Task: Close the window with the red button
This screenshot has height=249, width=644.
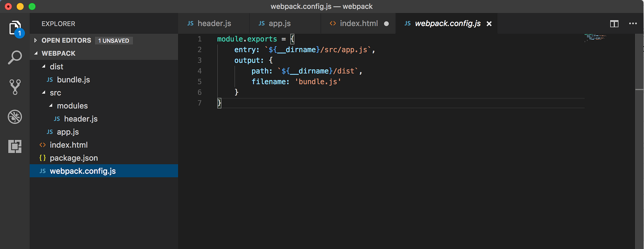Action: 8,6
